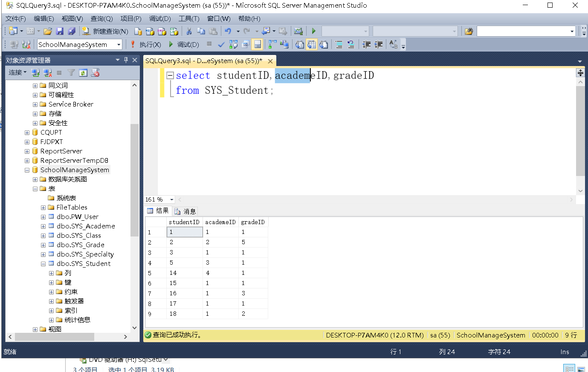Click the results cell containing 14
This screenshot has width=588, height=372.
pyautogui.click(x=184, y=273)
